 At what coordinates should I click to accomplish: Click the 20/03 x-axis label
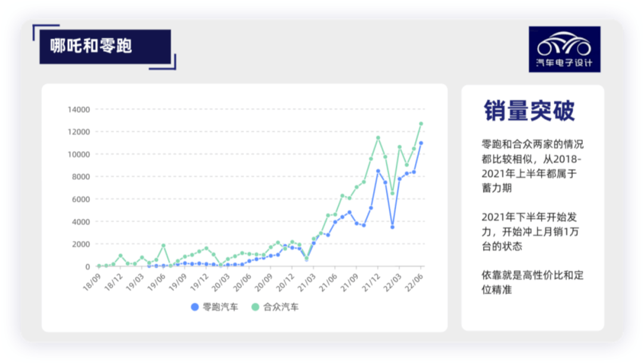[x=221, y=282]
